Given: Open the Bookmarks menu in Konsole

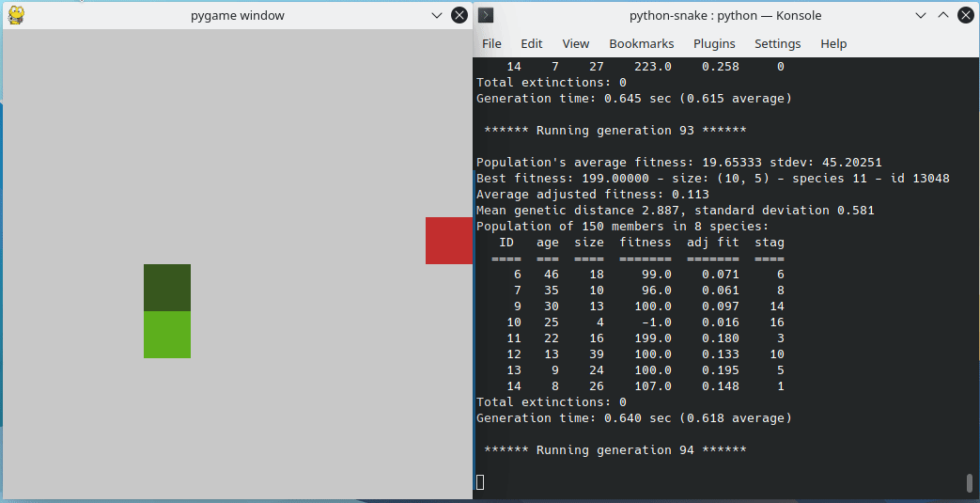Looking at the screenshot, I should 641,44.
